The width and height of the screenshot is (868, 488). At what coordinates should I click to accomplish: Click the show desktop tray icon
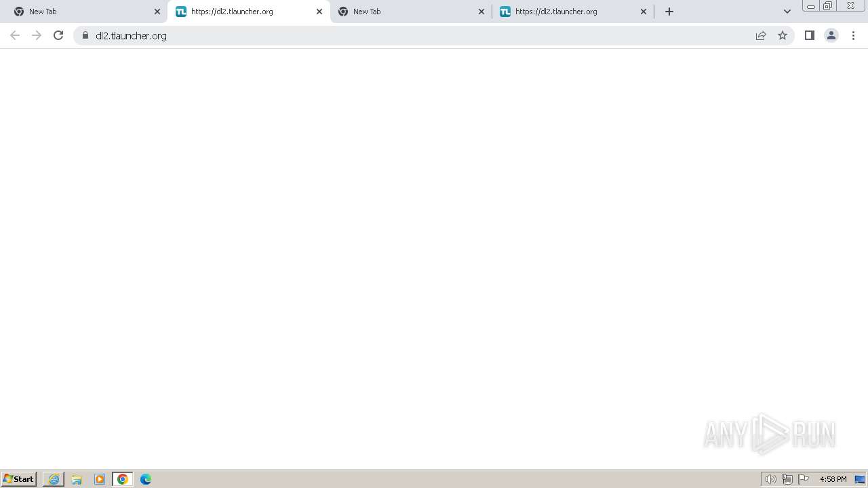(x=860, y=479)
